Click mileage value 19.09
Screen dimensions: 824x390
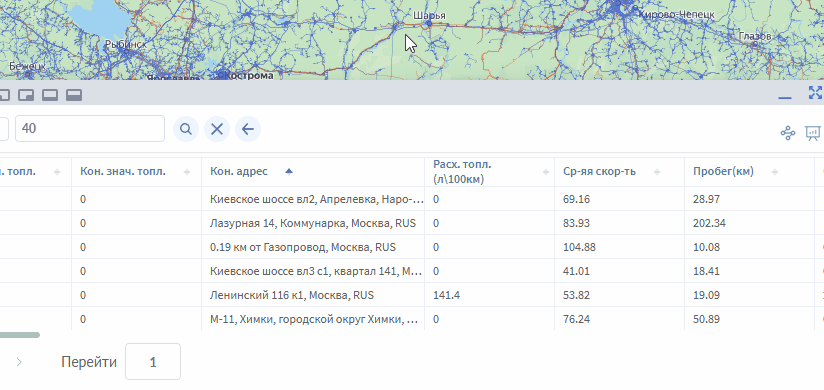706,295
